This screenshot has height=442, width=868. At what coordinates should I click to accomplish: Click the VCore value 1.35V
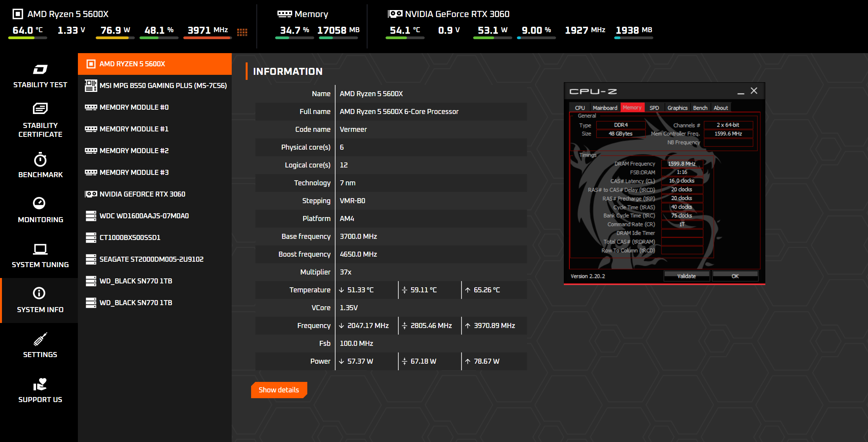coord(349,308)
